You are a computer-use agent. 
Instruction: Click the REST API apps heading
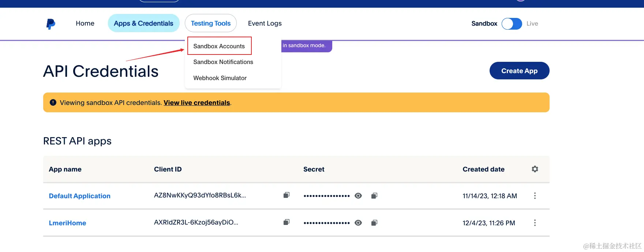pyautogui.click(x=77, y=141)
